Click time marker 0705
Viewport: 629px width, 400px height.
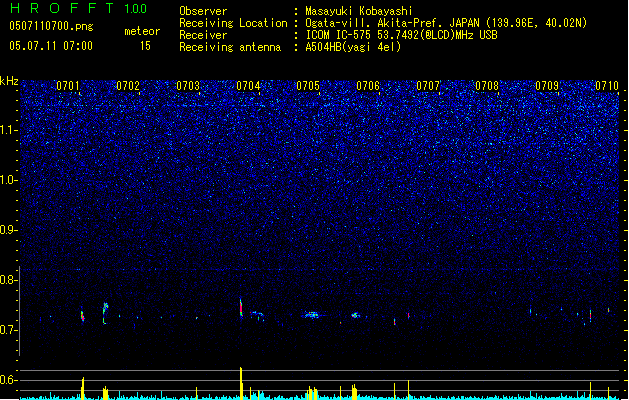coord(308,86)
